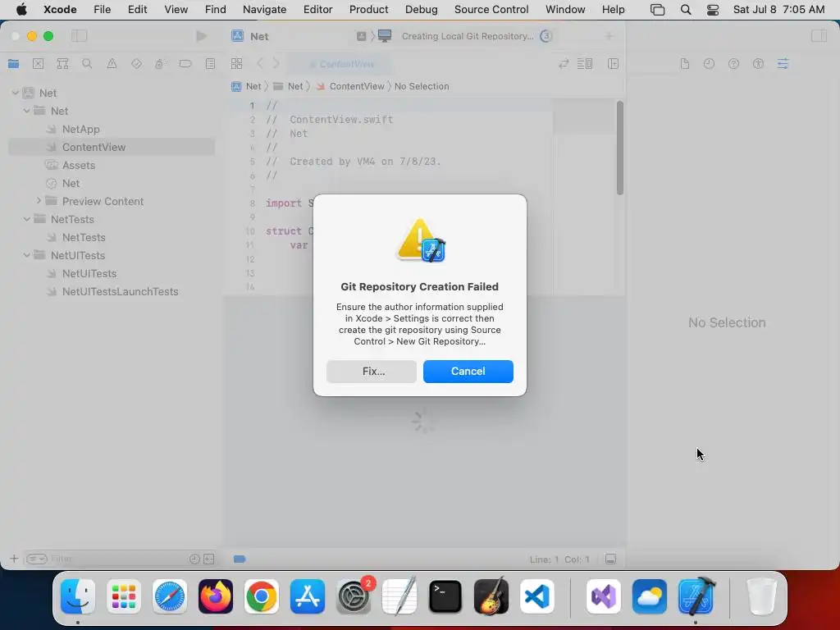
Task: Open the report navigator icon
Action: click(x=210, y=64)
